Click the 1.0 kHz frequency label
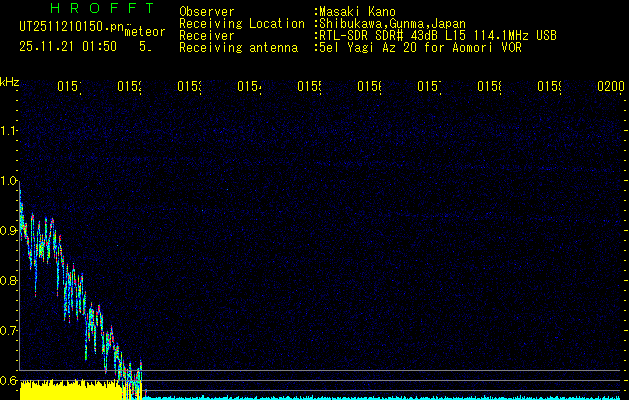Screen dimensions: 629x400 click(9, 181)
